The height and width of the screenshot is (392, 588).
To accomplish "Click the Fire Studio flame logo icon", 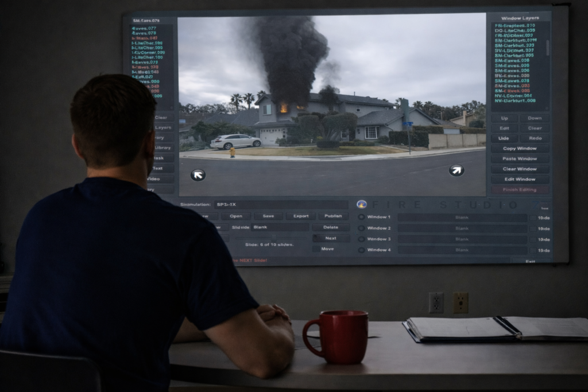I will click(x=362, y=204).
